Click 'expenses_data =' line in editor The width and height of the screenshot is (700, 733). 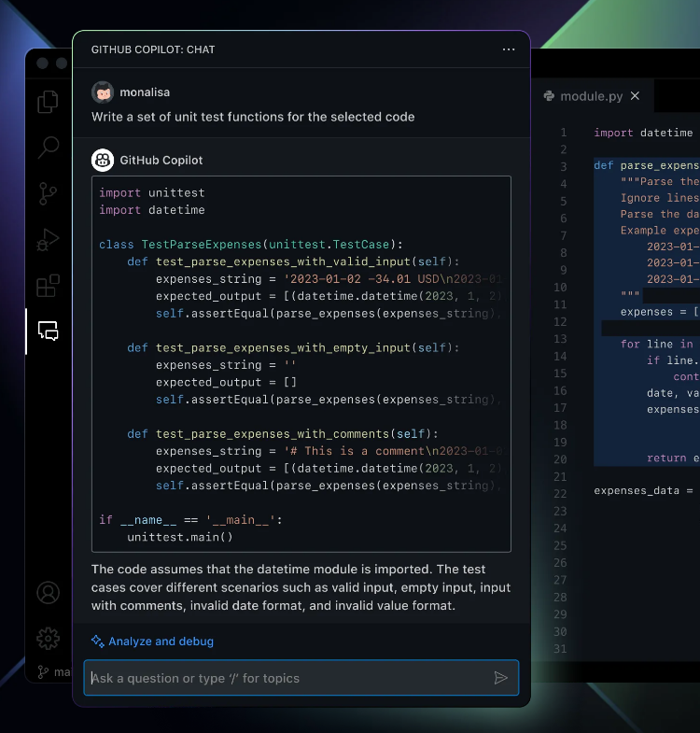[643, 490]
